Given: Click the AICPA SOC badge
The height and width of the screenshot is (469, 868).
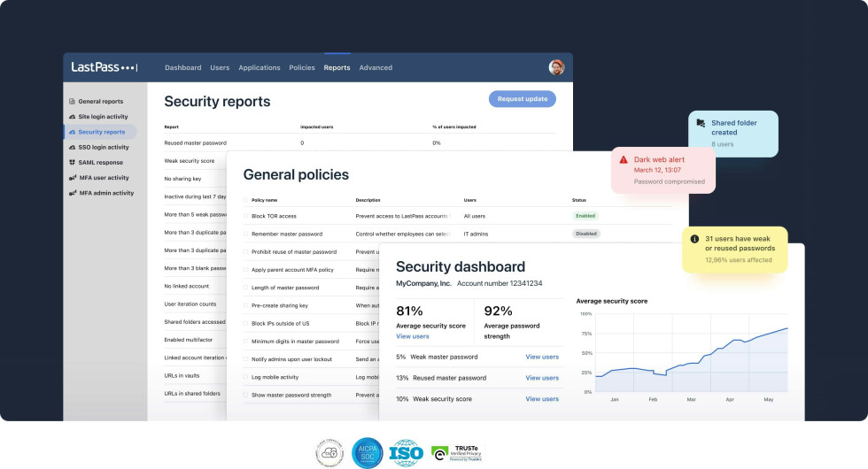Looking at the screenshot, I should [367, 452].
